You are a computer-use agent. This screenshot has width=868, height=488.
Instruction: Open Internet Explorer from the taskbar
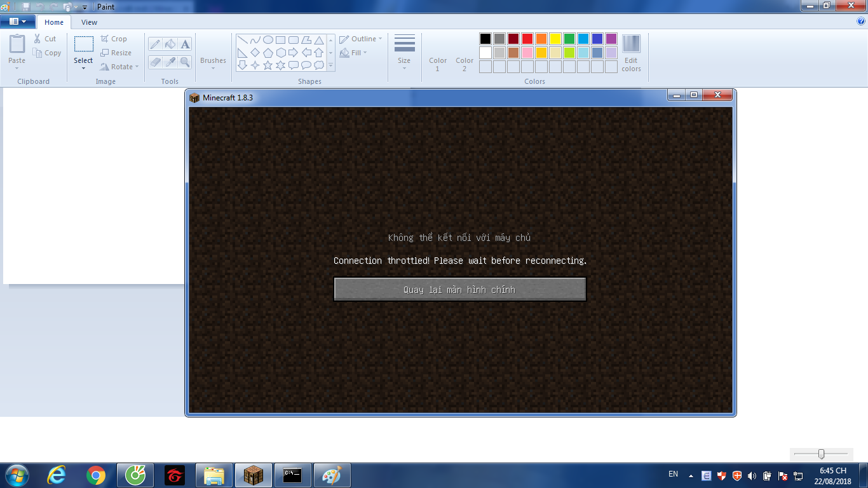click(57, 475)
